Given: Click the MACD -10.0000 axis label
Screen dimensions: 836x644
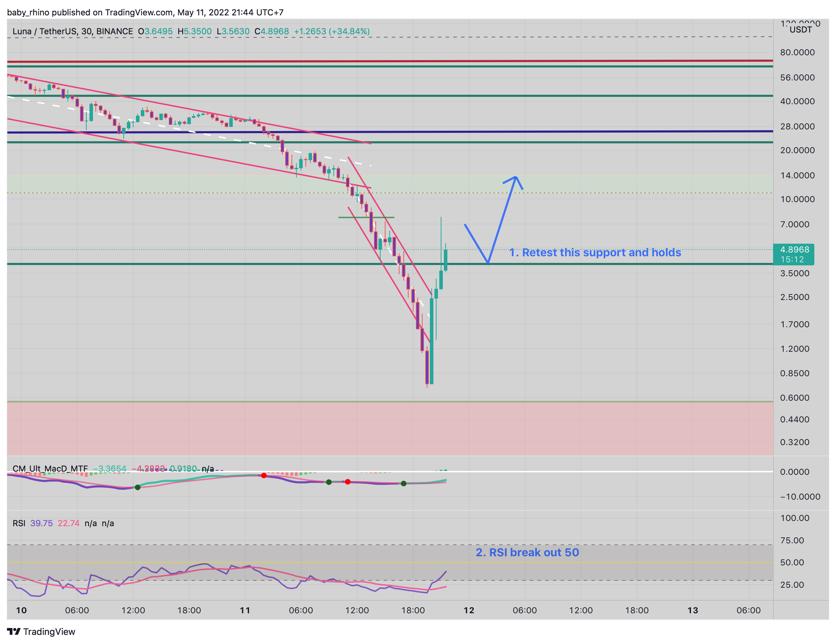Looking at the screenshot, I should (800, 496).
